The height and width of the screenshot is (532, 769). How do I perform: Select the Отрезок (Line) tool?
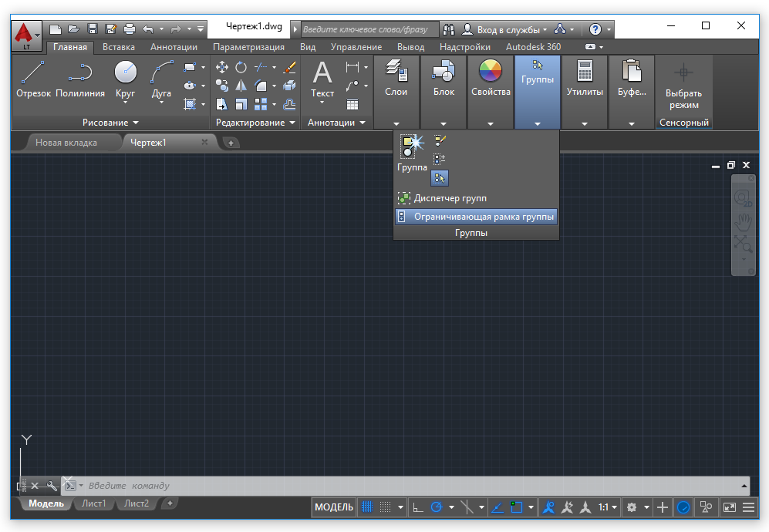click(x=33, y=79)
